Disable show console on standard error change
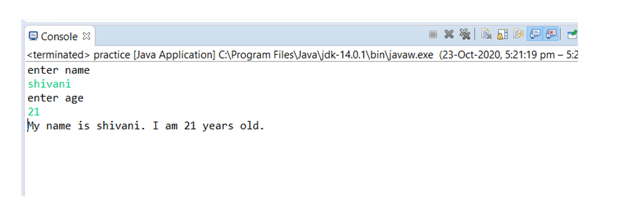The height and width of the screenshot is (216, 644). [x=551, y=34]
